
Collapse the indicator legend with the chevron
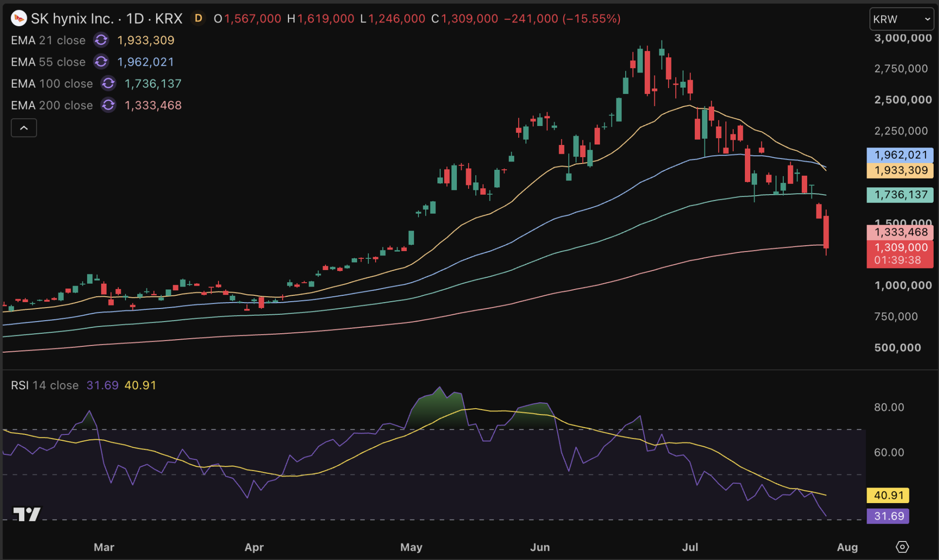pyautogui.click(x=24, y=128)
